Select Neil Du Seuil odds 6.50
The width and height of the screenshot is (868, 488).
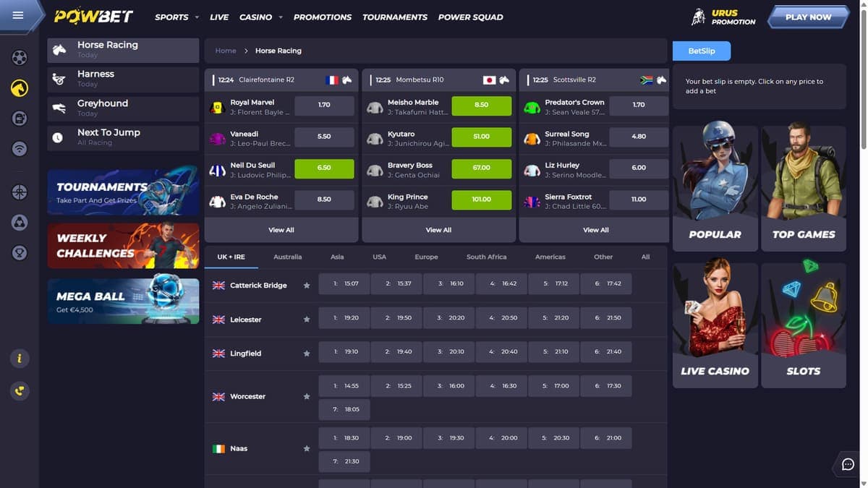[x=324, y=168]
